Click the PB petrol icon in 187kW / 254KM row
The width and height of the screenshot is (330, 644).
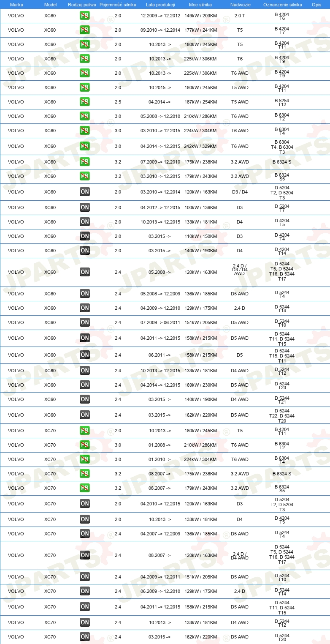coord(84,102)
